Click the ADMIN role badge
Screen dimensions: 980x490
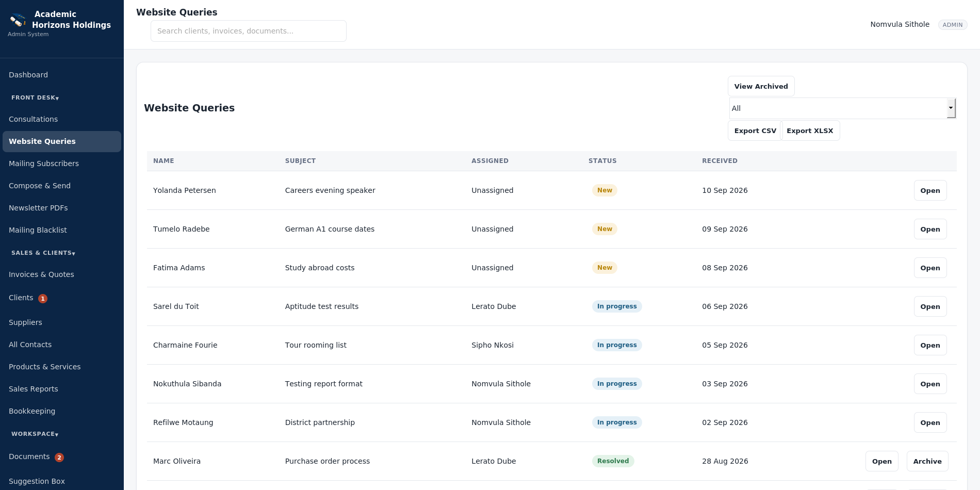tap(952, 25)
